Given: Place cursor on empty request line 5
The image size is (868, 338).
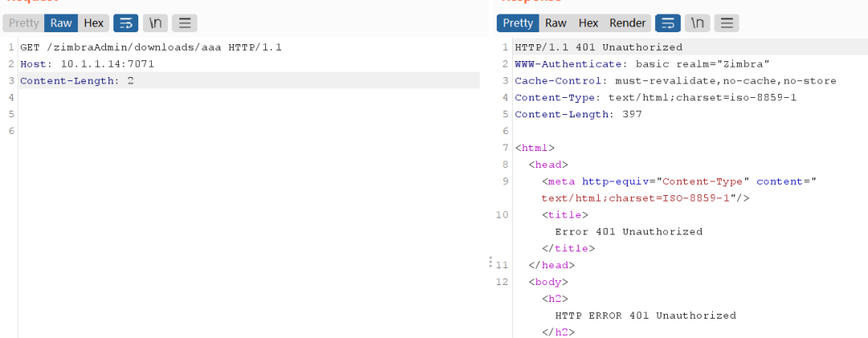Looking at the screenshot, I should (249, 115).
